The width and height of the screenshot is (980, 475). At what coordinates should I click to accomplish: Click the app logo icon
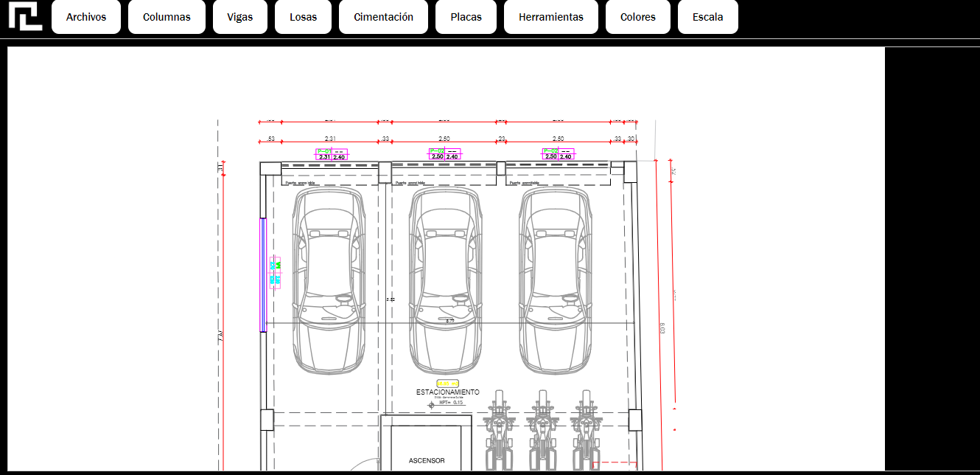coord(25,15)
